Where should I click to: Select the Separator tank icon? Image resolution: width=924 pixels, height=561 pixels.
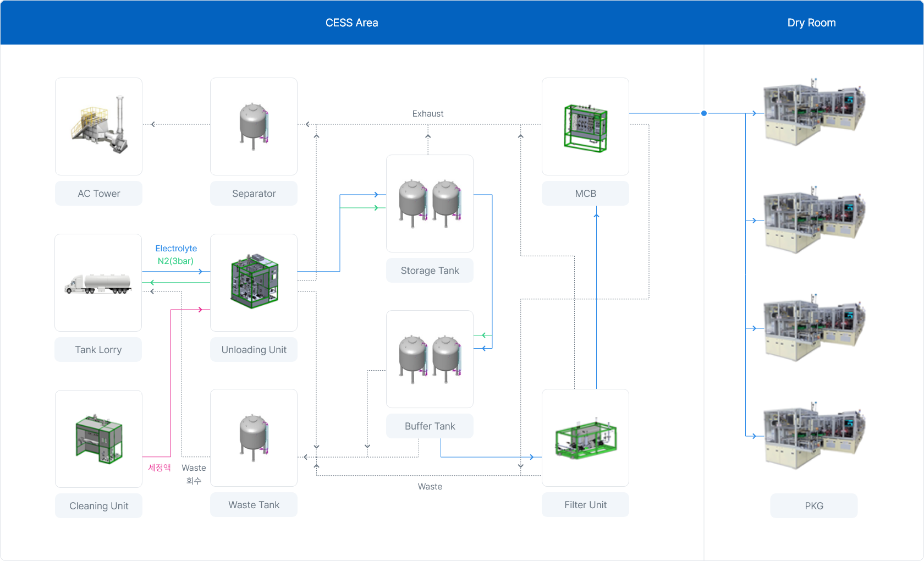point(254,126)
